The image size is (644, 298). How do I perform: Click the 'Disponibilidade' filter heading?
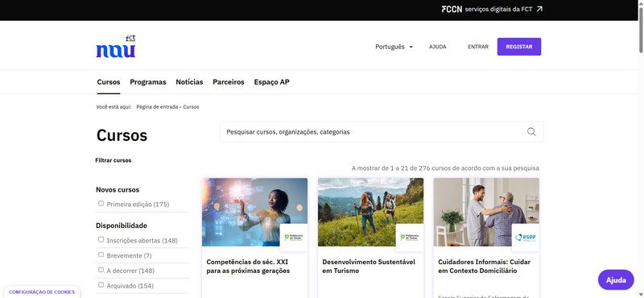click(122, 226)
